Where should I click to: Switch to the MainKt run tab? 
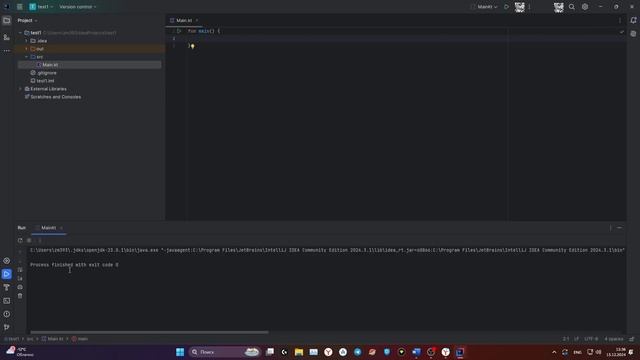pyautogui.click(x=48, y=228)
